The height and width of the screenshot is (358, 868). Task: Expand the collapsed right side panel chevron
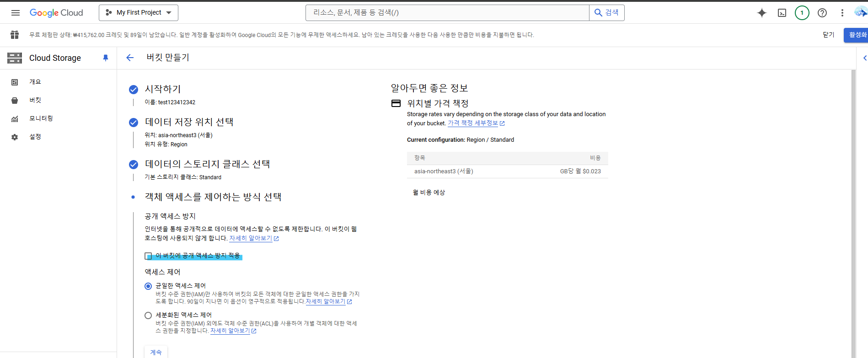864,58
